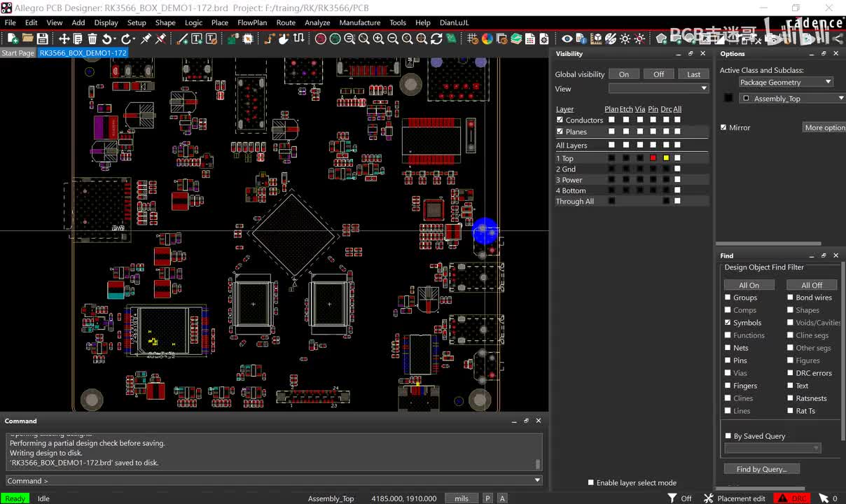Open the Route menu
This screenshot has height=504, width=846.
[x=286, y=22]
